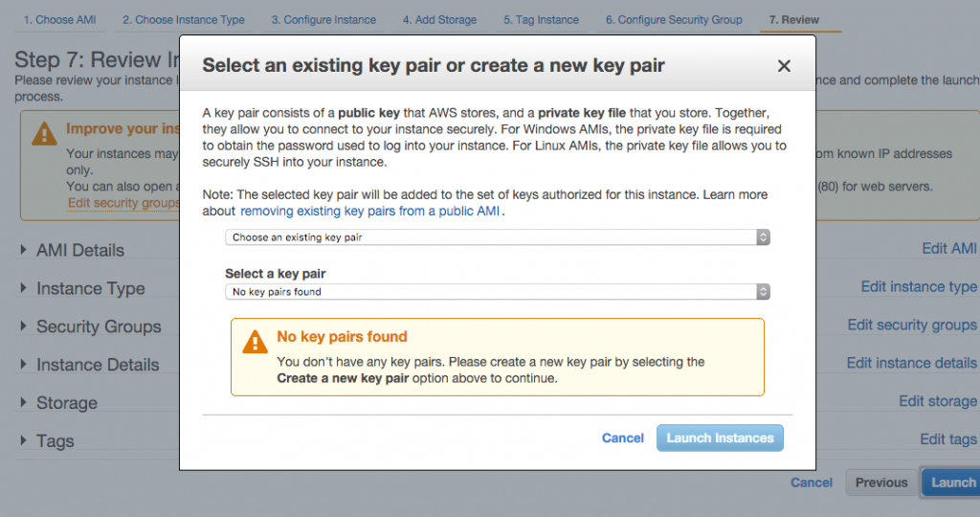The height and width of the screenshot is (517, 980).
Task: Open the Configure Security Group step tab
Action: [x=674, y=20]
